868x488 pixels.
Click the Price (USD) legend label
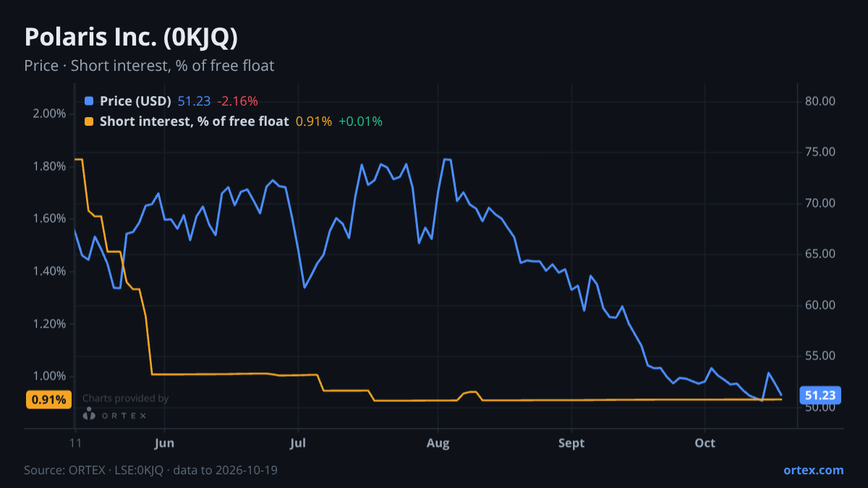(135, 101)
